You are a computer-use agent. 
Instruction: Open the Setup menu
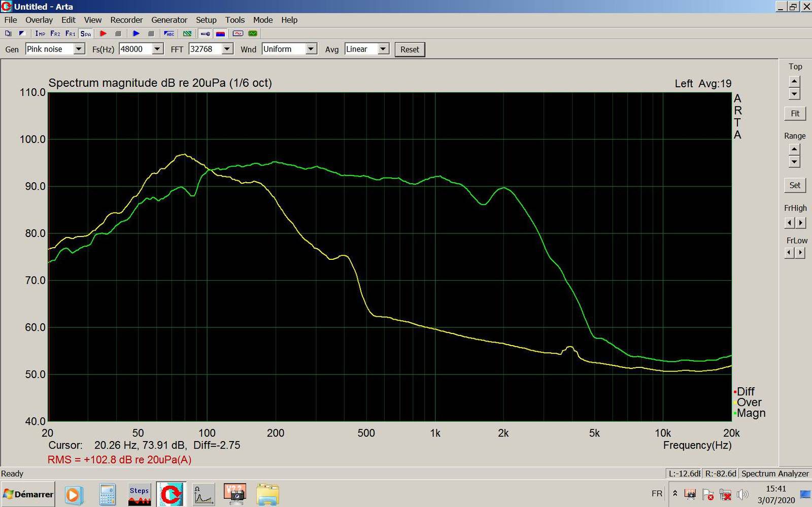206,20
